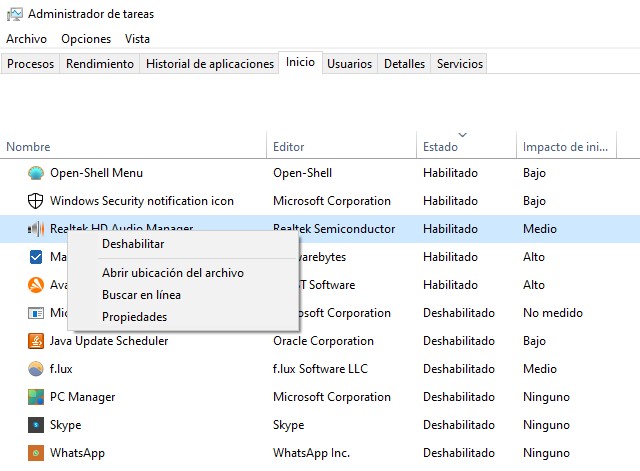Viewport: 640px width, 471px height.
Task: Click Habilitado status in Open-Shell row
Action: [x=450, y=173]
